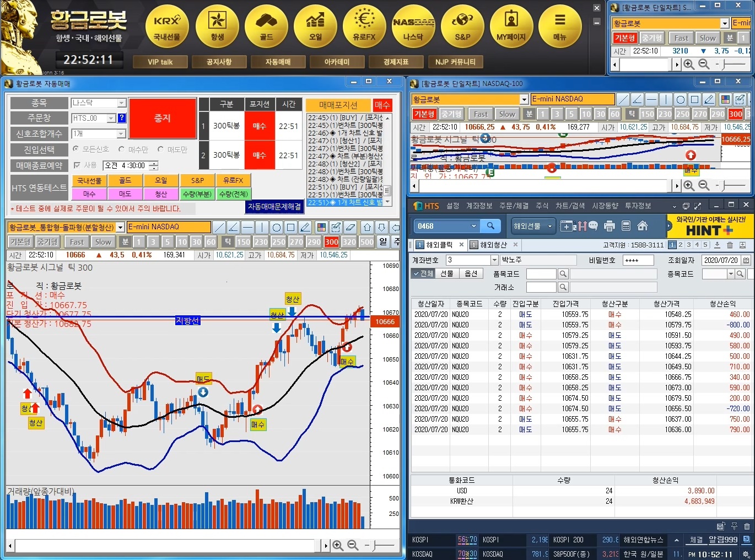Screen dimensions: 755x560
Task: Click the 자동매매문제해결 button
Action: 274,207
